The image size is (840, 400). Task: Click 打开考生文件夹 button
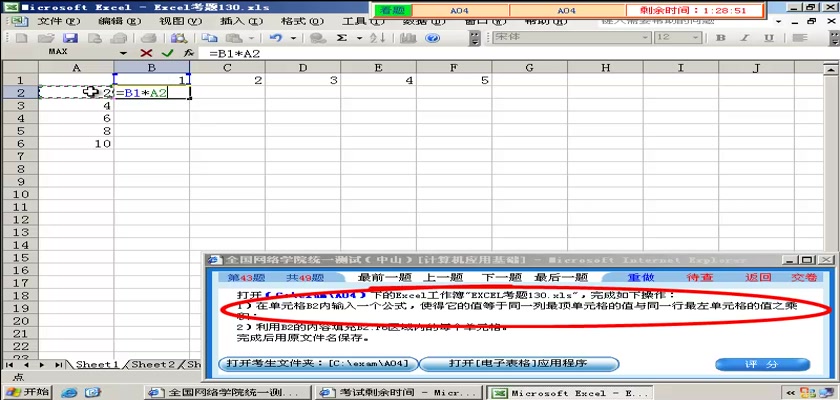pos(318,364)
